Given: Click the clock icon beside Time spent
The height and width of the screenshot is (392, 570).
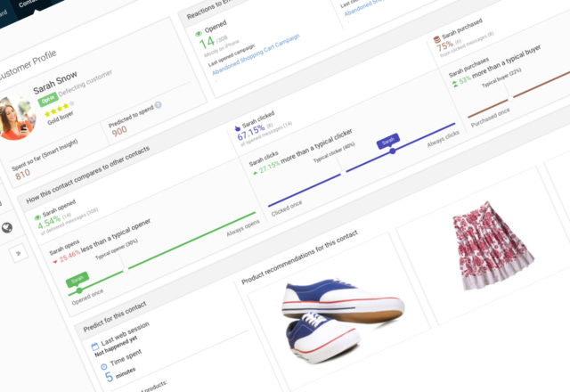Looking at the screenshot, I should point(103,366).
